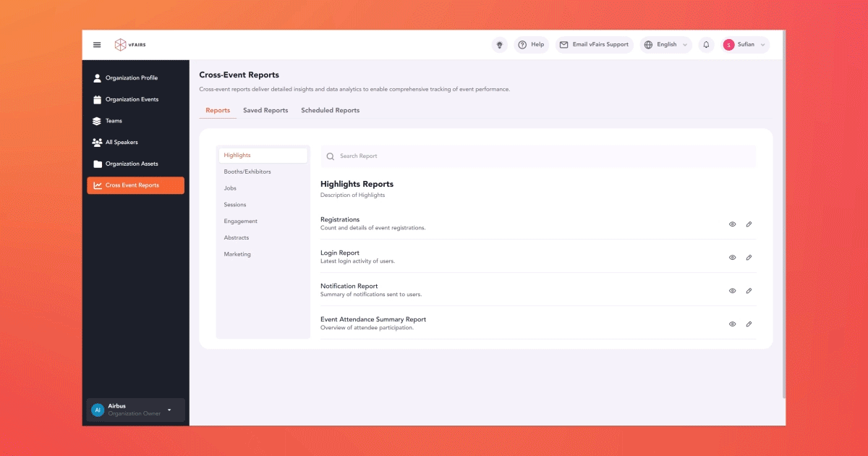Edit the Registrations report with pencil icon

(x=749, y=224)
